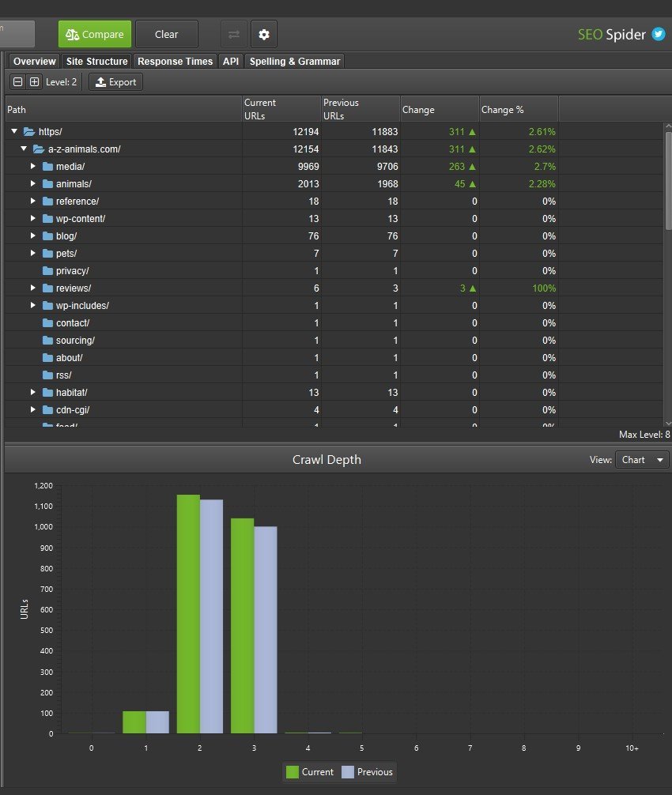
Task: Click the a-z-animals.com/ open folder icon
Action: [x=38, y=149]
